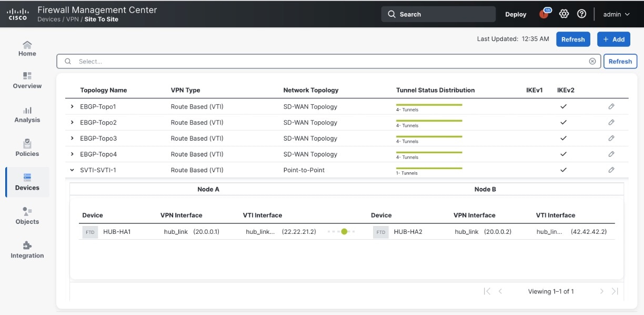Click the Network Topology column header
The width and height of the screenshot is (644, 315).
click(310, 90)
